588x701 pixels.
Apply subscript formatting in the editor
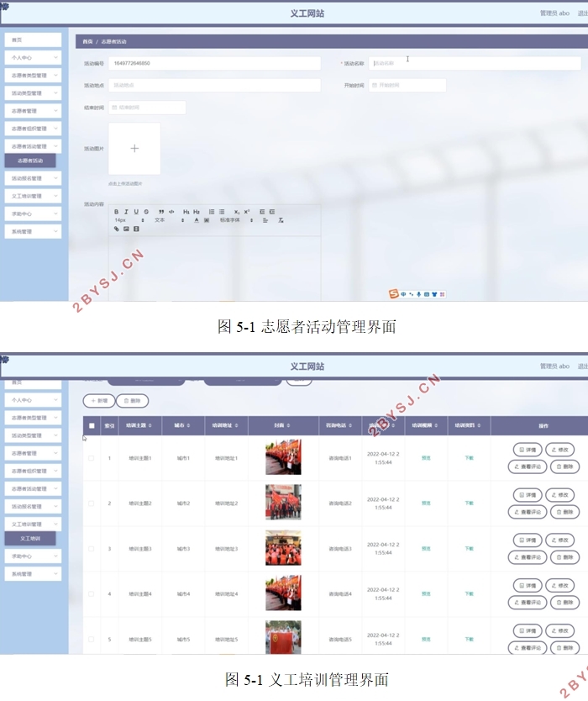point(237,212)
